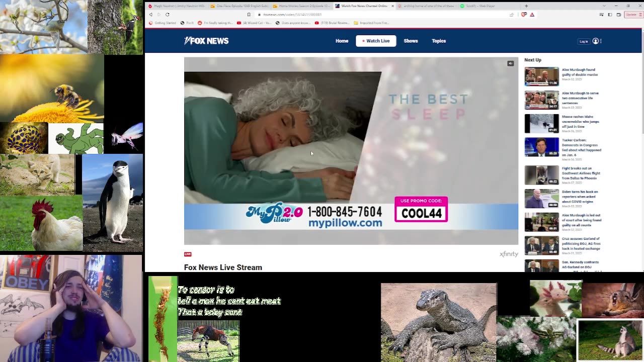The height and width of the screenshot is (362, 644).
Task: Click the red LIVE badge
Action: coord(188,254)
